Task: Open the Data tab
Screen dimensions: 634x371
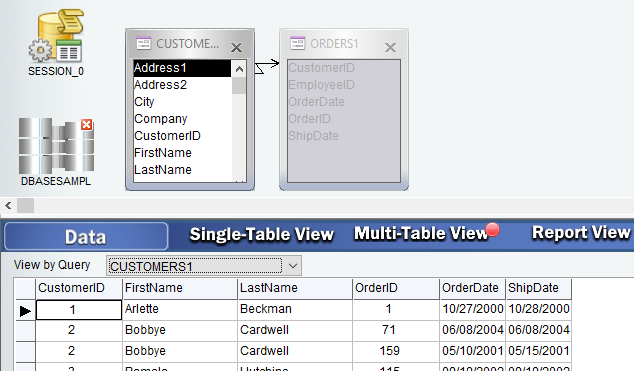Action: 86,236
